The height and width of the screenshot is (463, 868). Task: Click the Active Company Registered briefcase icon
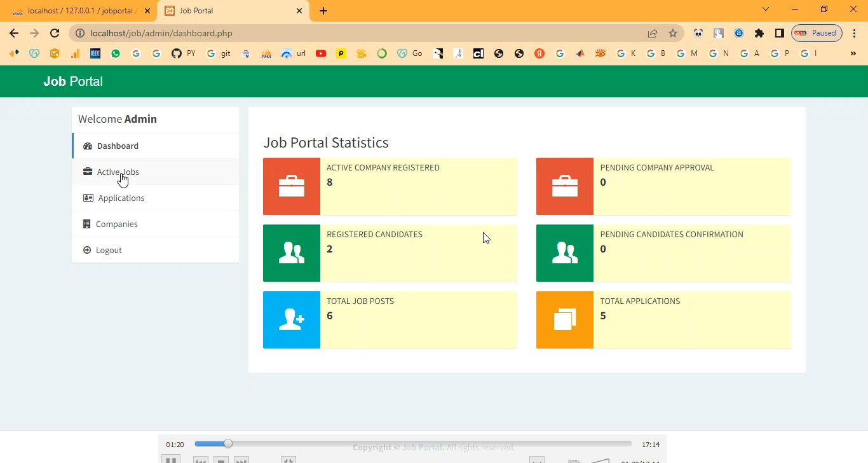[x=292, y=186]
